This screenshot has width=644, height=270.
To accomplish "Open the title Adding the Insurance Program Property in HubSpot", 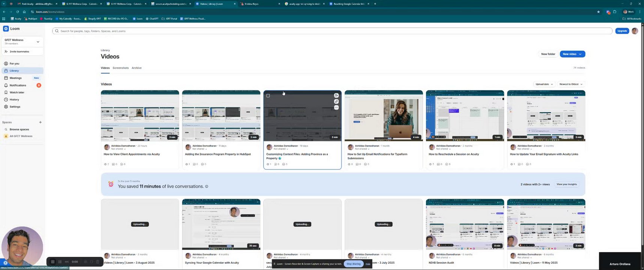I will [218, 154].
